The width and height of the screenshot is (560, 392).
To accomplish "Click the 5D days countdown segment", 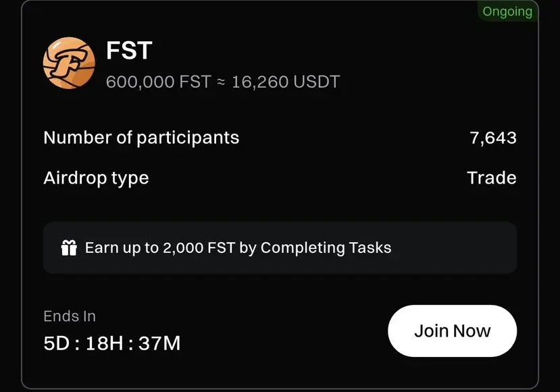I will click(x=57, y=343).
